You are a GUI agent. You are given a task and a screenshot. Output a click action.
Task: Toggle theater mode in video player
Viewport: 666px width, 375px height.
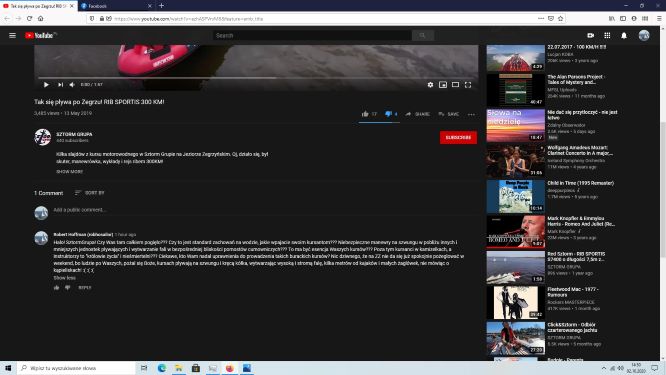coord(455,85)
